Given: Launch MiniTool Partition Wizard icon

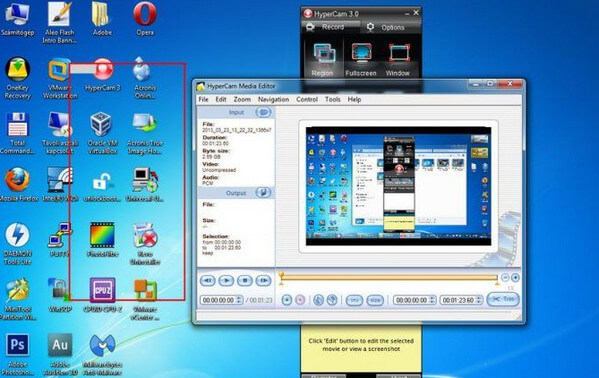Looking at the screenshot, I should (x=18, y=299).
